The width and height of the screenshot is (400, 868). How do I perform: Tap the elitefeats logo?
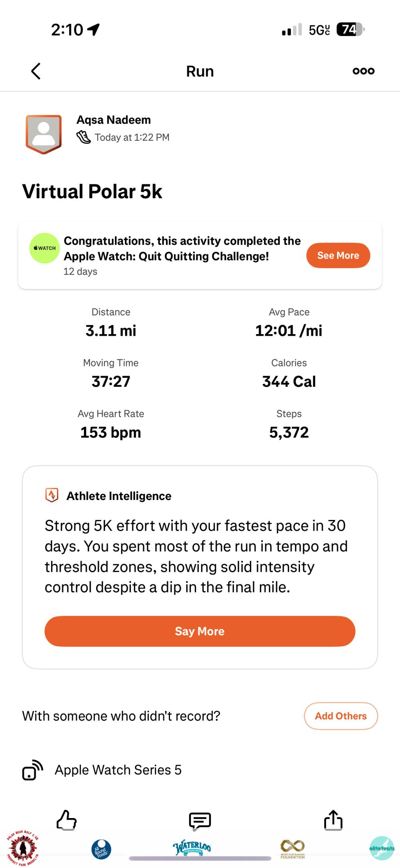[x=382, y=848]
